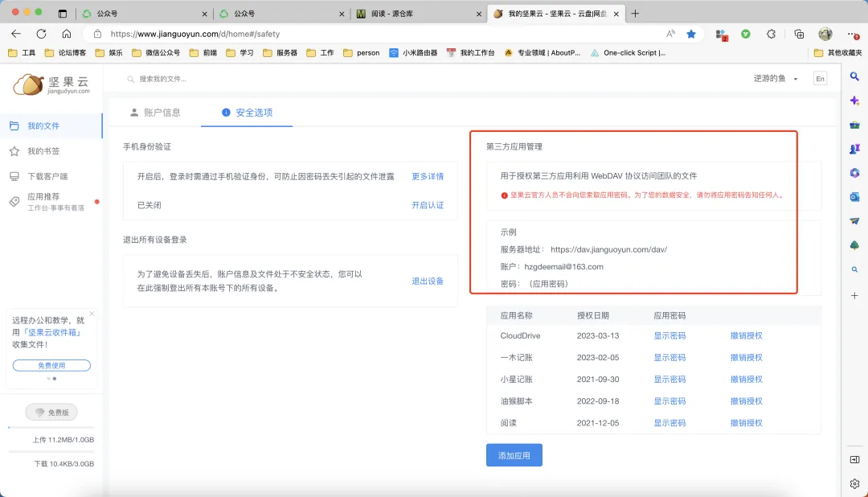
Task: Open the 服务器 bookmarks folder
Action: (x=280, y=52)
